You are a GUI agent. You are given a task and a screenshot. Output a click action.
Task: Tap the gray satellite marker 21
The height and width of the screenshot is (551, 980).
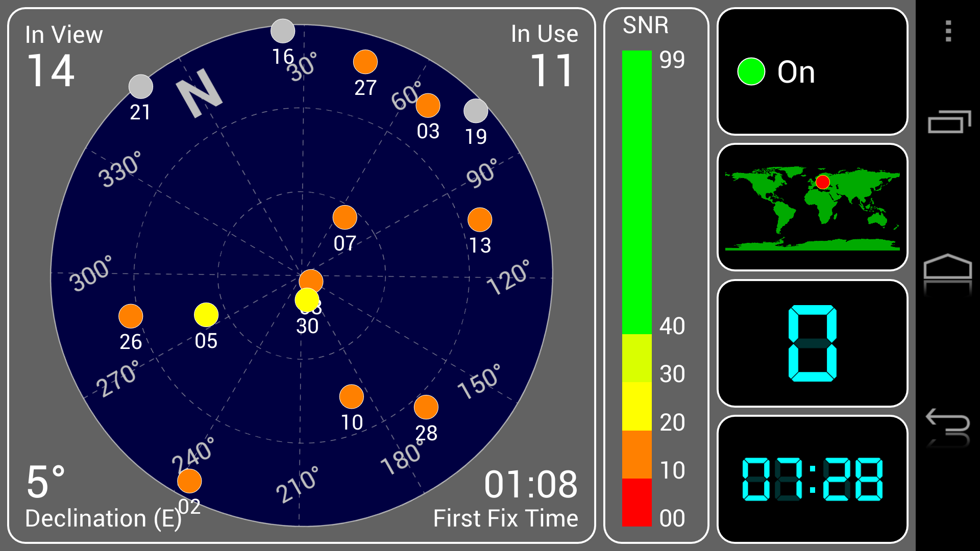(141, 87)
